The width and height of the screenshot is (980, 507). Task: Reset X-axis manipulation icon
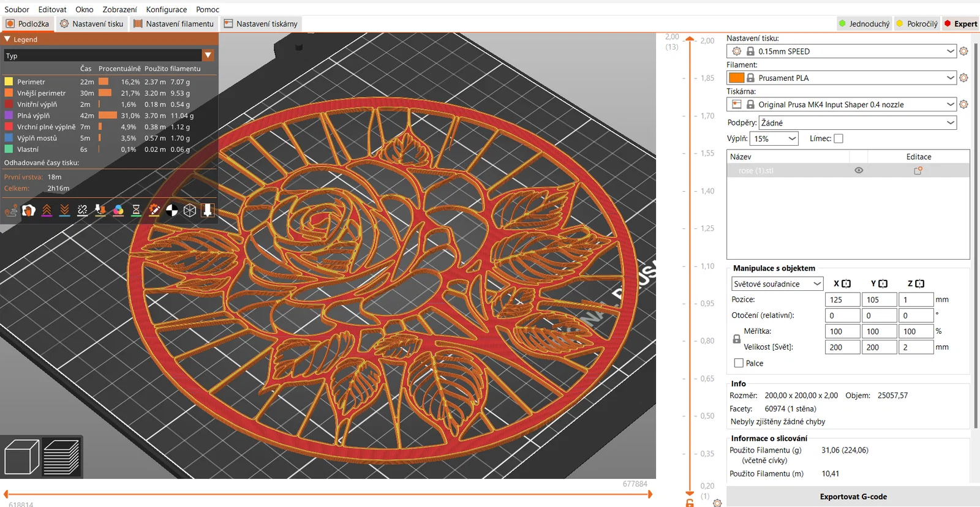[x=846, y=284]
